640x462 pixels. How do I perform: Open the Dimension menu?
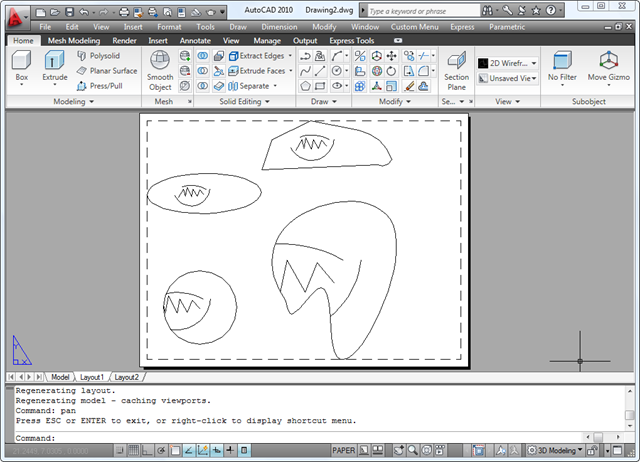[x=279, y=27]
